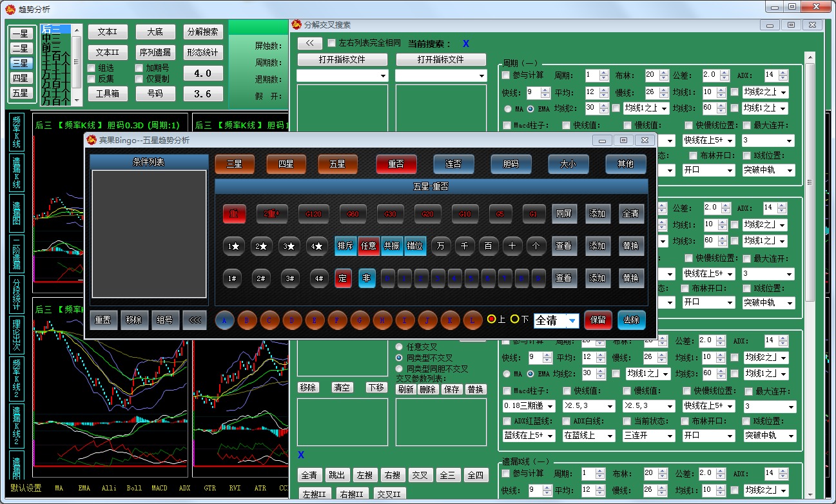
Task: Open the 胆码 tab
Action: [x=510, y=164]
